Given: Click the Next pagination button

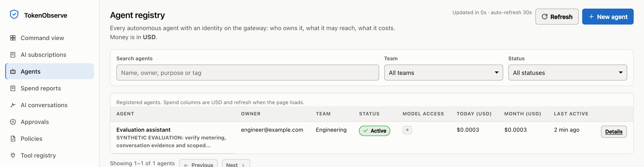Looking at the screenshot, I should pos(236,164).
